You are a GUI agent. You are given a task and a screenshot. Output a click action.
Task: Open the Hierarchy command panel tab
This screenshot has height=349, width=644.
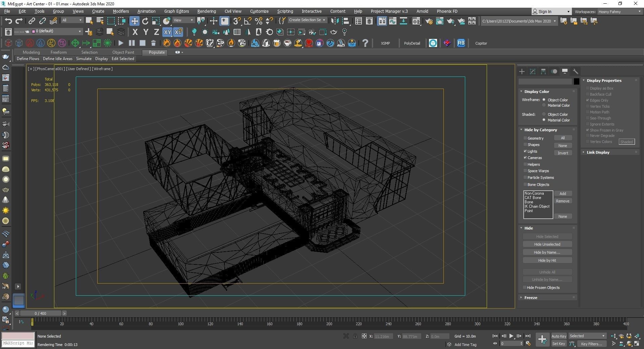[x=543, y=71]
